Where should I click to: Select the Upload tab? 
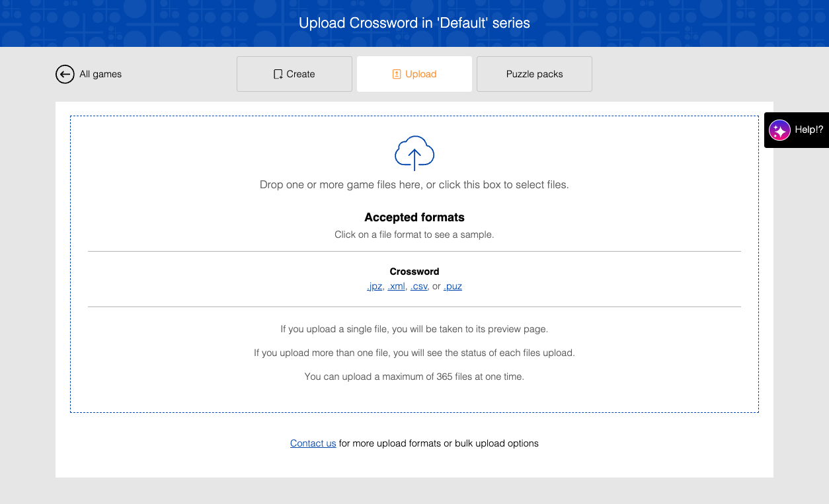(414, 73)
